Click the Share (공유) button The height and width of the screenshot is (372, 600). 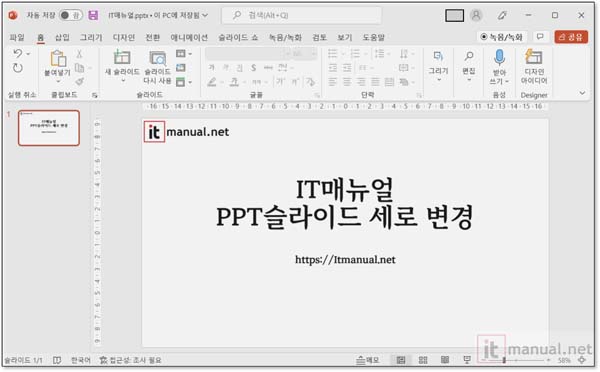tap(571, 37)
